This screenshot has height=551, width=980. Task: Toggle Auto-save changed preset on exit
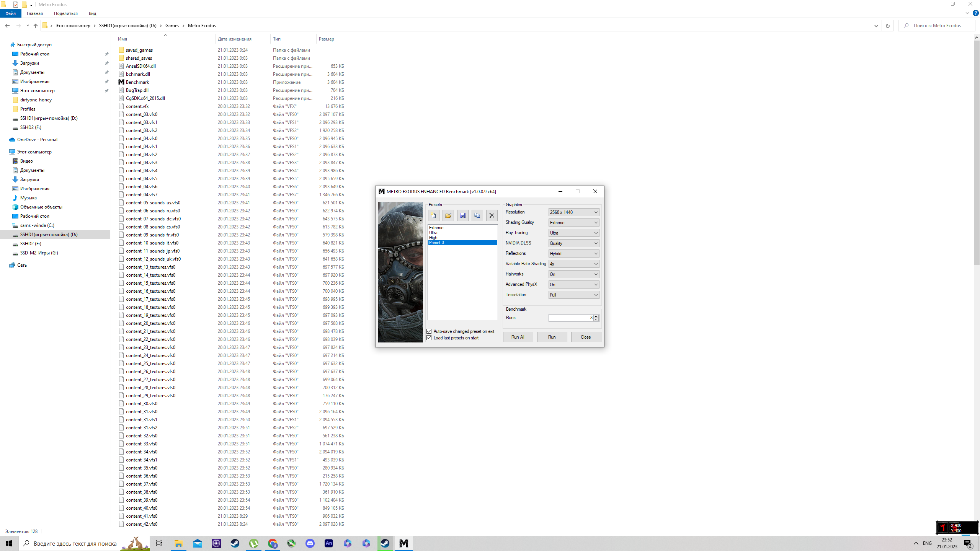tap(429, 331)
